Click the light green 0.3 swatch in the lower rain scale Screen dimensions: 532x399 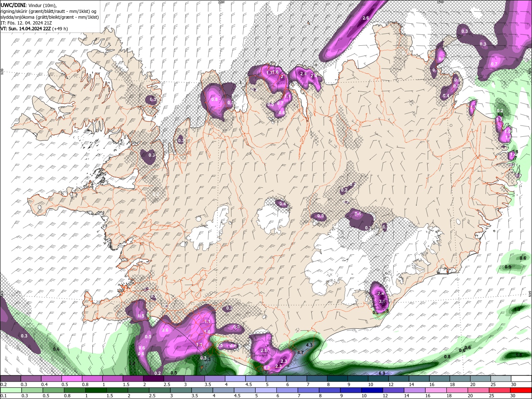point(32,390)
